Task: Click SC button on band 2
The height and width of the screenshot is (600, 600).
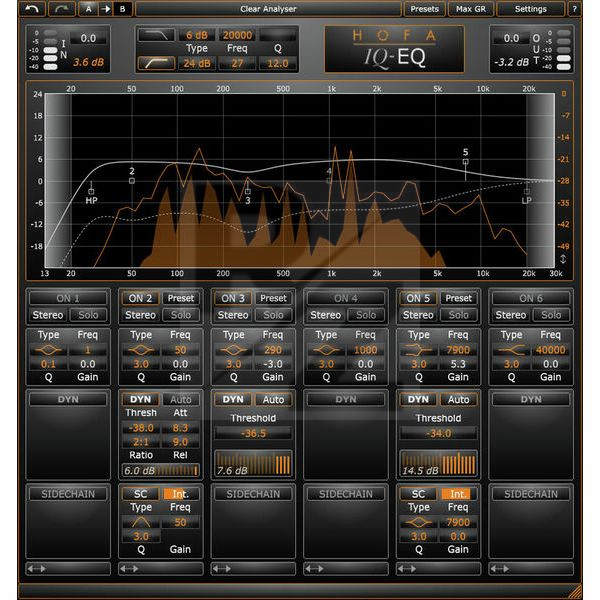Action: tap(140, 494)
